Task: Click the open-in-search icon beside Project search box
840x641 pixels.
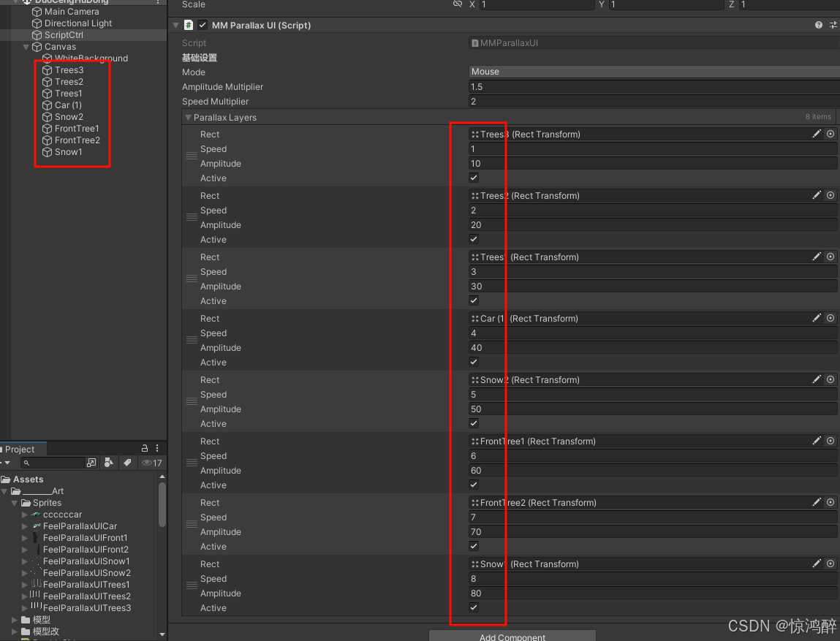Action: (x=91, y=463)
